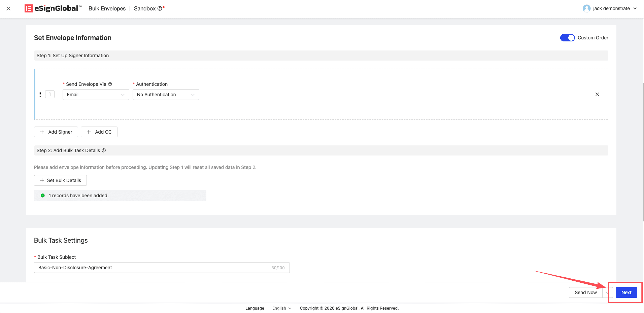Click the Sandbox help question mark icon

[160, 9]
